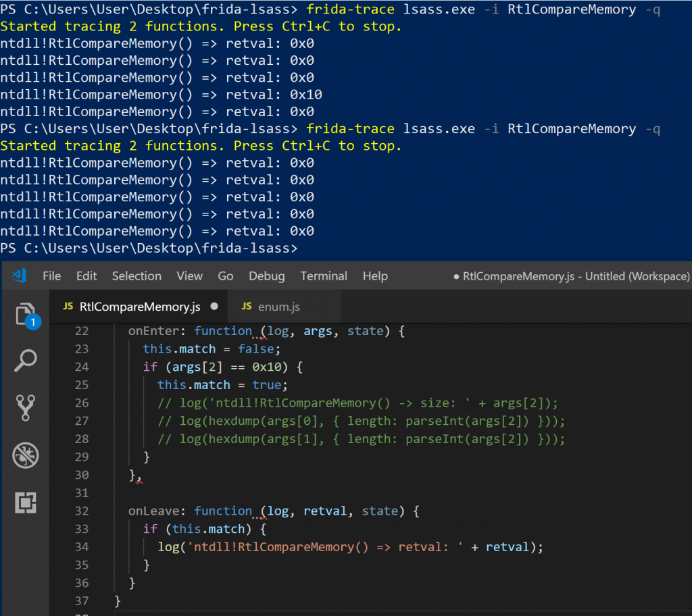
Task: Click the VS Code logo icon
Action: click(x=19, y=276)
